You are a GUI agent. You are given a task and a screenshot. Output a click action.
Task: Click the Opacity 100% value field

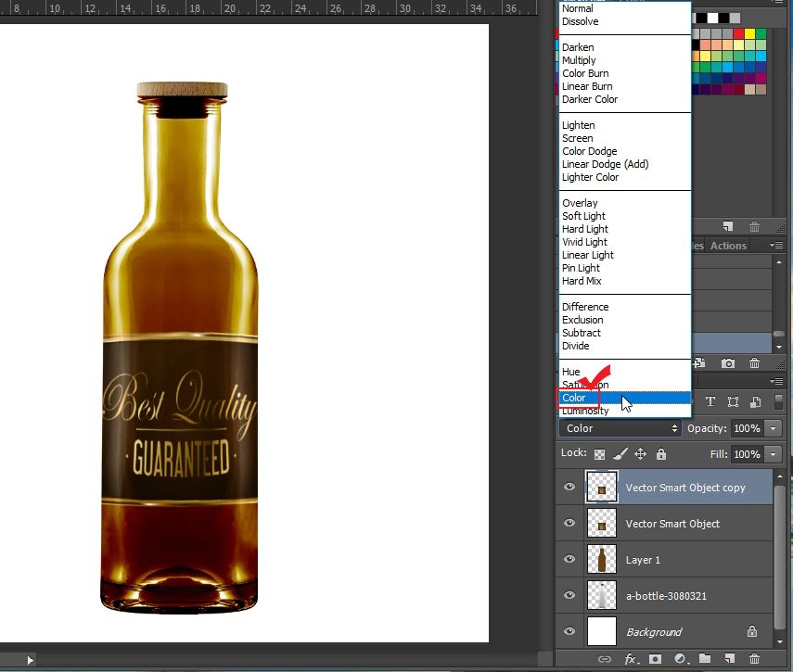pos(747,428)
